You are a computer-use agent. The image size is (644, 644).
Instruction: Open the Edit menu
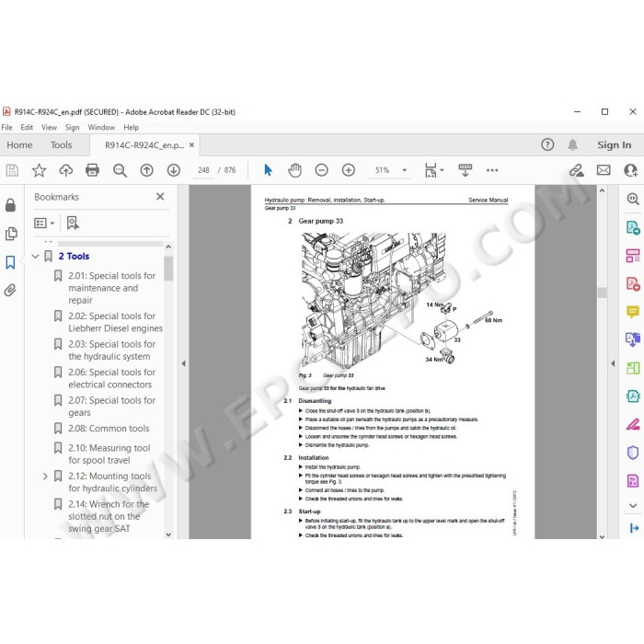point(27,127)
